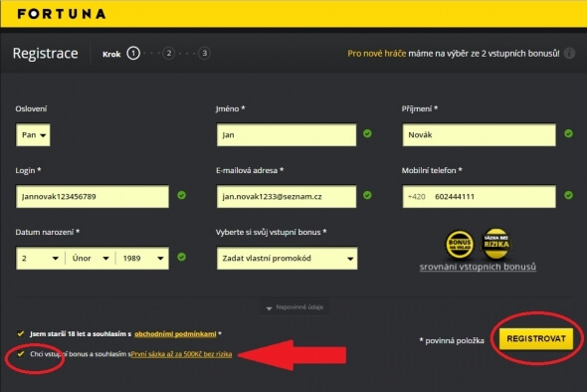Click the e-mail address input field

click(287, 197)
